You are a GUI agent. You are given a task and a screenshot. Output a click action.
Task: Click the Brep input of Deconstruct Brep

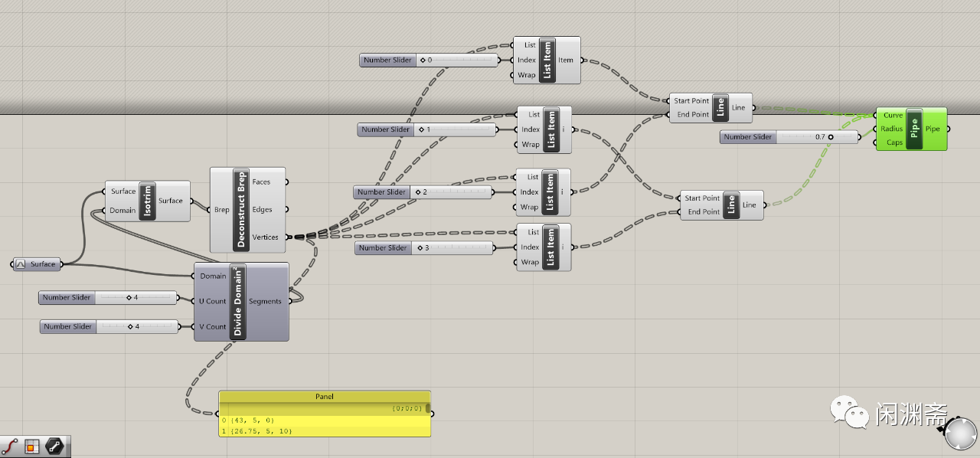pos(221,210)
